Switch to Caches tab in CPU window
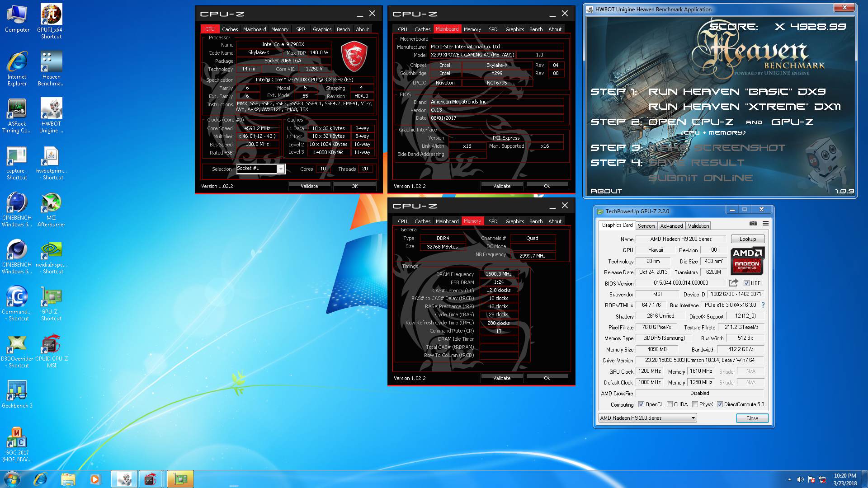Viewport: 868px width, 488px height. 230,29
